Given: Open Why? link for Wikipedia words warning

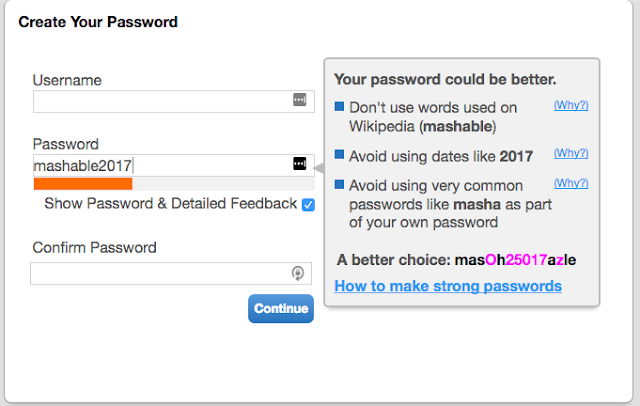Looking at the screenshot, I should 571,105.
